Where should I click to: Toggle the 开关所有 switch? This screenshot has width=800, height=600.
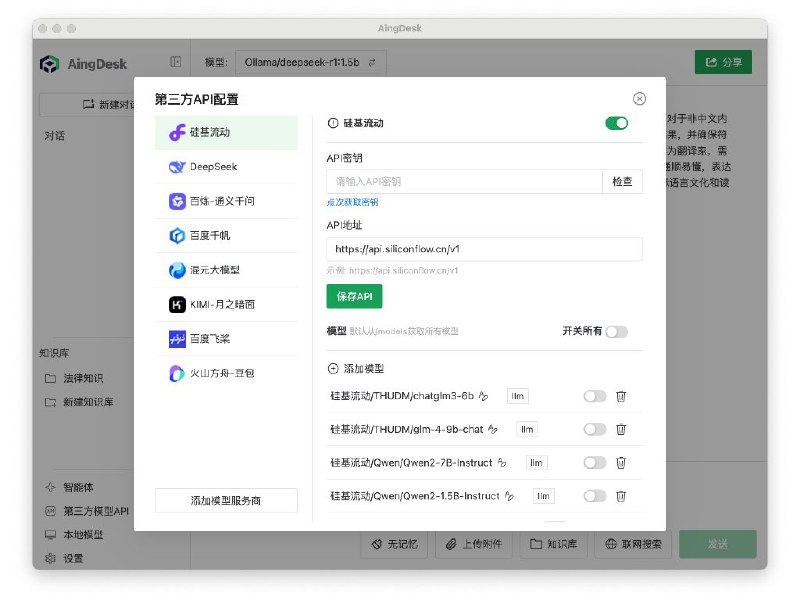616,332
